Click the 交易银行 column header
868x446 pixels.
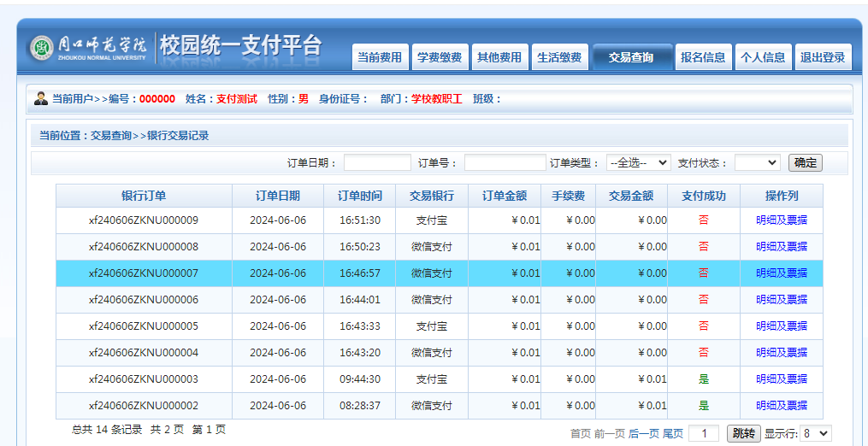[x=432, y=196]
